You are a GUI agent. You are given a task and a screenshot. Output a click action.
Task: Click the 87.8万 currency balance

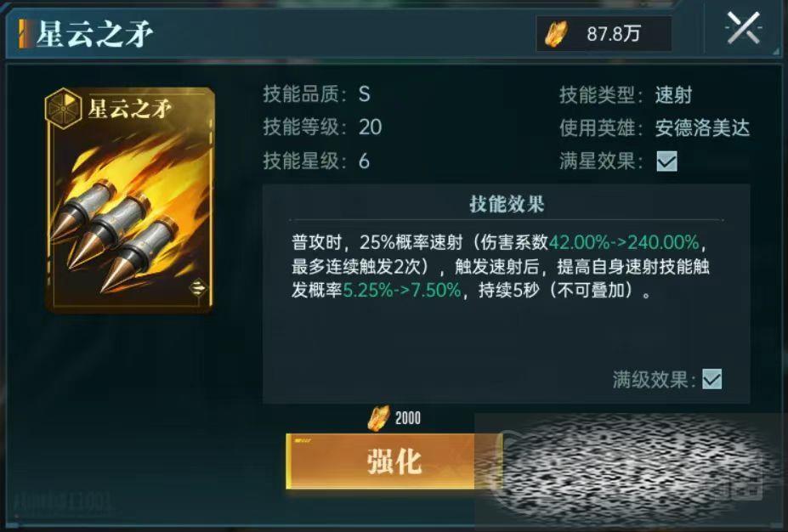pyautogui.click(x=614, y=34)
